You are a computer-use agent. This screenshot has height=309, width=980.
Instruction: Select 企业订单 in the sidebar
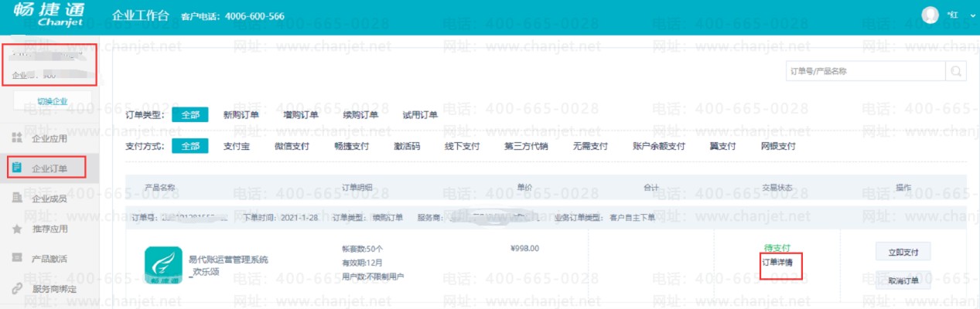50,168
